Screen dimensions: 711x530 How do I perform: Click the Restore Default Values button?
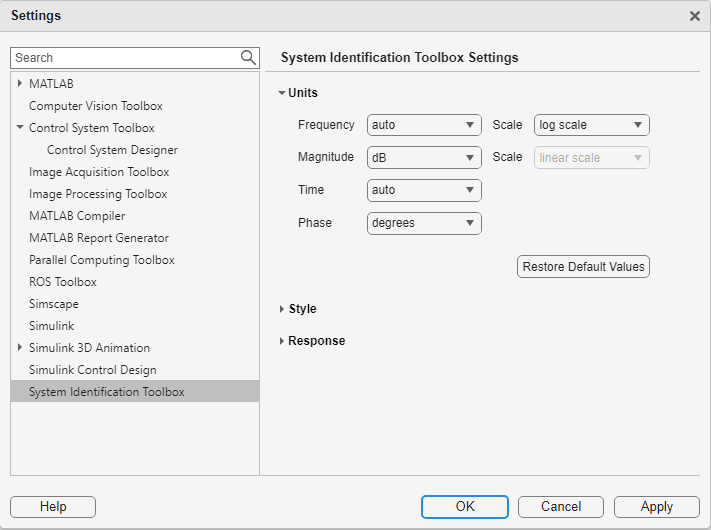(x=583, y=267)
